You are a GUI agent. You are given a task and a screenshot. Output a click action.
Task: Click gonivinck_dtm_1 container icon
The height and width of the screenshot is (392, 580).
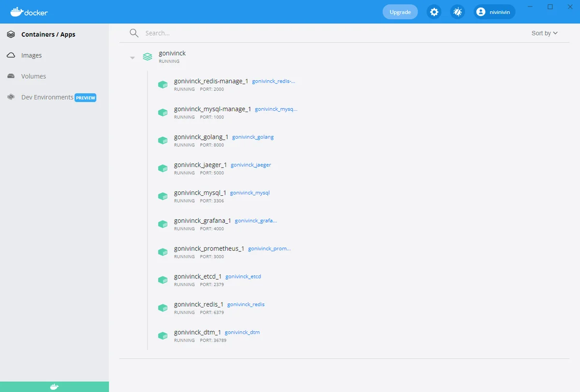[x=163, y=335]
